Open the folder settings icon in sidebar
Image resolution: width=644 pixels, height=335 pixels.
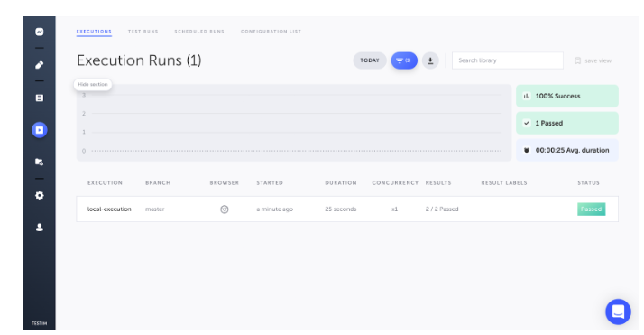(x=40, y=162)
